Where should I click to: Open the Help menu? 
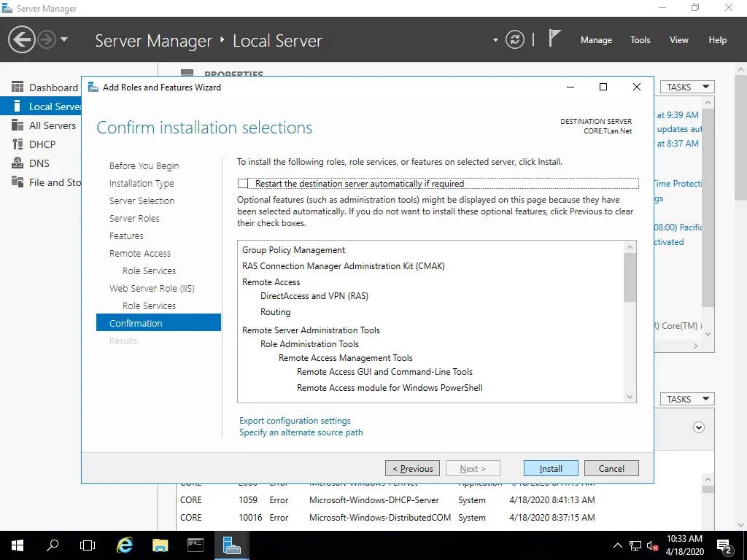pyautogui.click(x=717, y=40)
